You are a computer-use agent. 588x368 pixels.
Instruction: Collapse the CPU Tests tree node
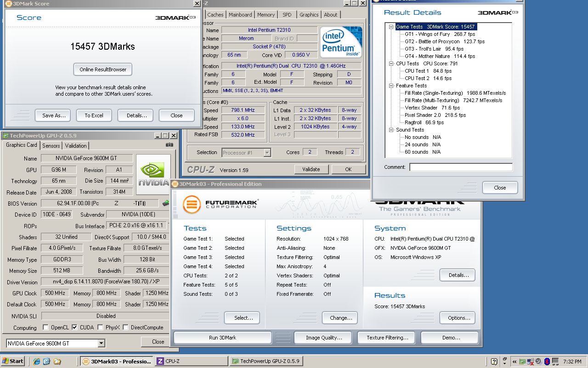point(391,63)
